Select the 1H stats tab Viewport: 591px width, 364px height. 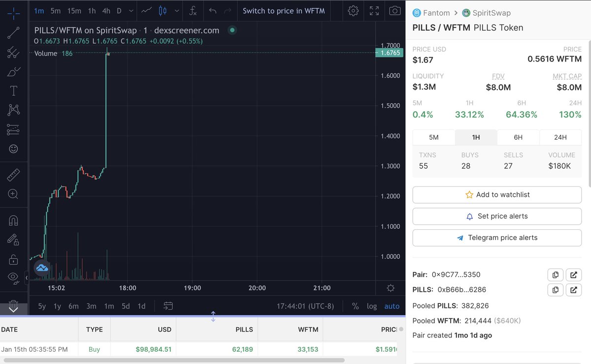476,137
